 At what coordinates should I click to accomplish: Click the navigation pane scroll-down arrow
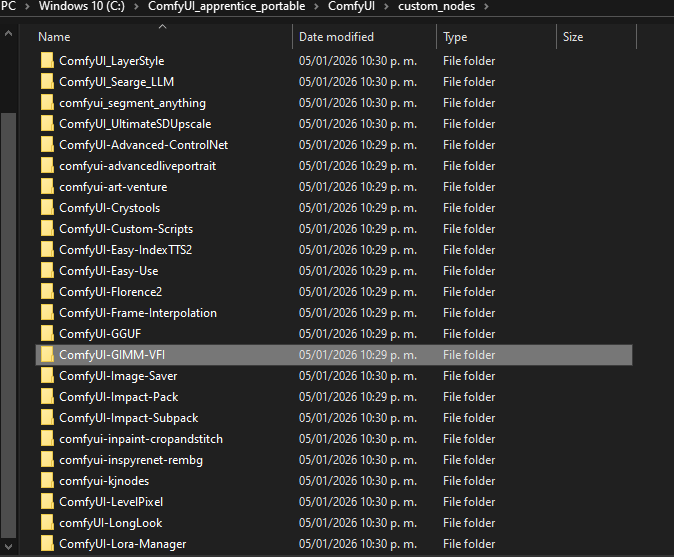8,547
